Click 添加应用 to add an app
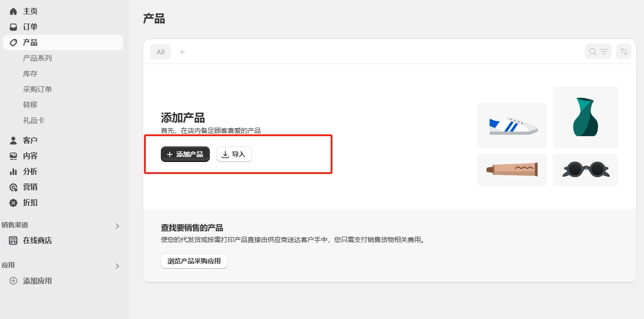The width and height of the screenshot is (644, 319). pyautogui.click(x=38, y=280)
